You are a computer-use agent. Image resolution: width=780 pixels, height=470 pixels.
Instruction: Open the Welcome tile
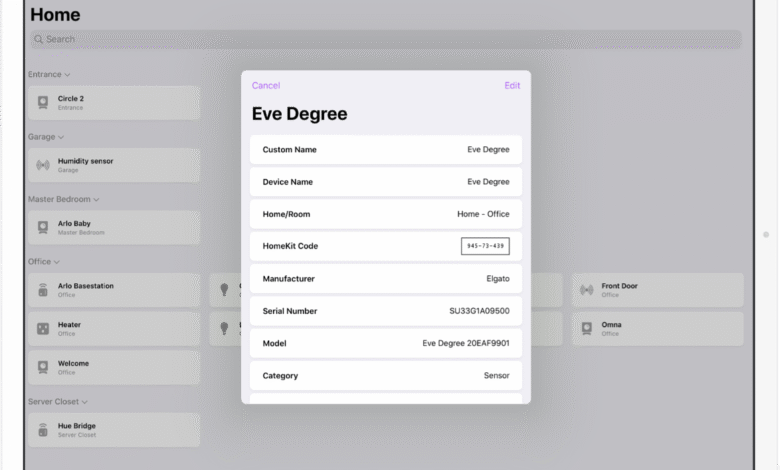pos(114,368)
